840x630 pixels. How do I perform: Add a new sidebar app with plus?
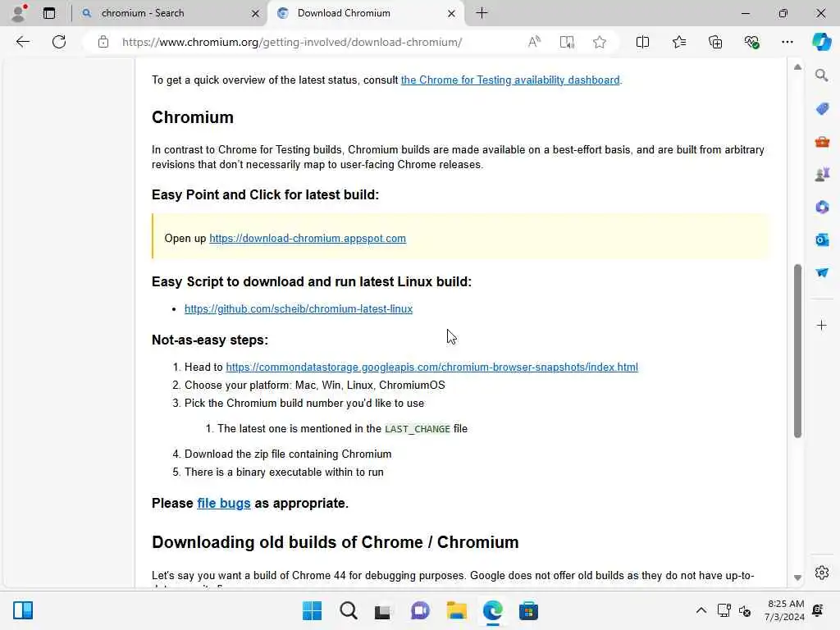click(x=822, y=325)
